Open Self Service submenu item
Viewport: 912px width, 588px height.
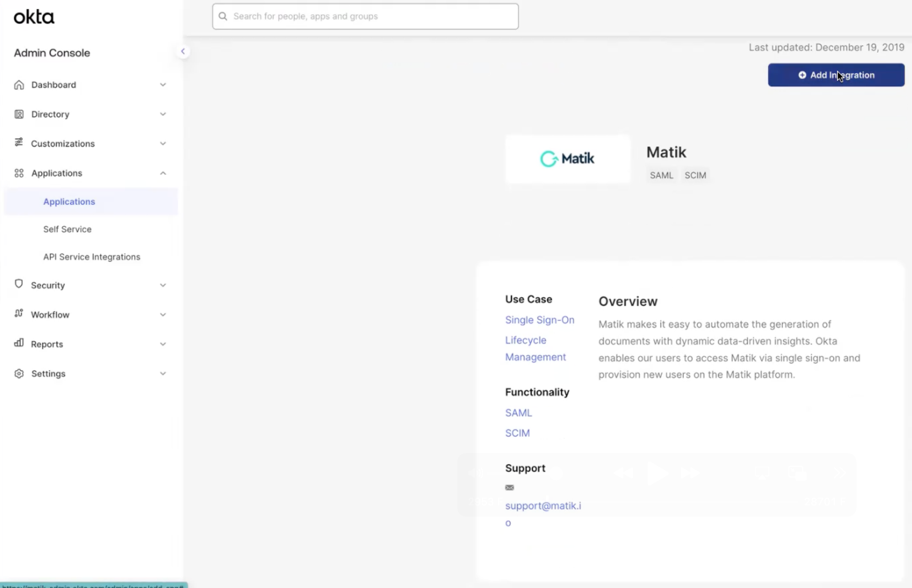click(67, 229)
